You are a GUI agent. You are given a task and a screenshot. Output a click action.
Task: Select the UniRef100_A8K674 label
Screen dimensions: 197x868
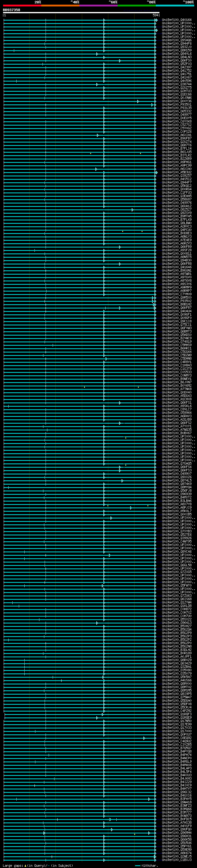pyautogui.click(x=177, y=853)
